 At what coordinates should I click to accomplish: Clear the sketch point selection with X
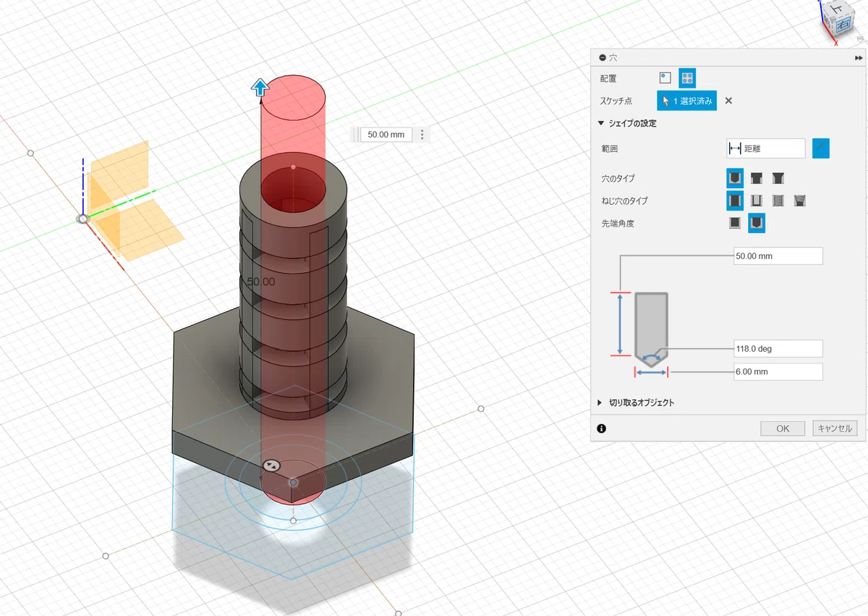728,101
